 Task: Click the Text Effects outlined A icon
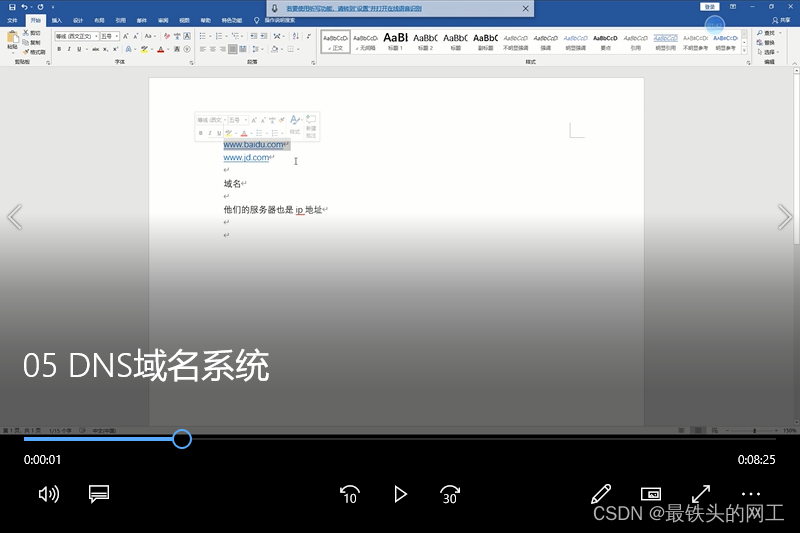[129, 49]
